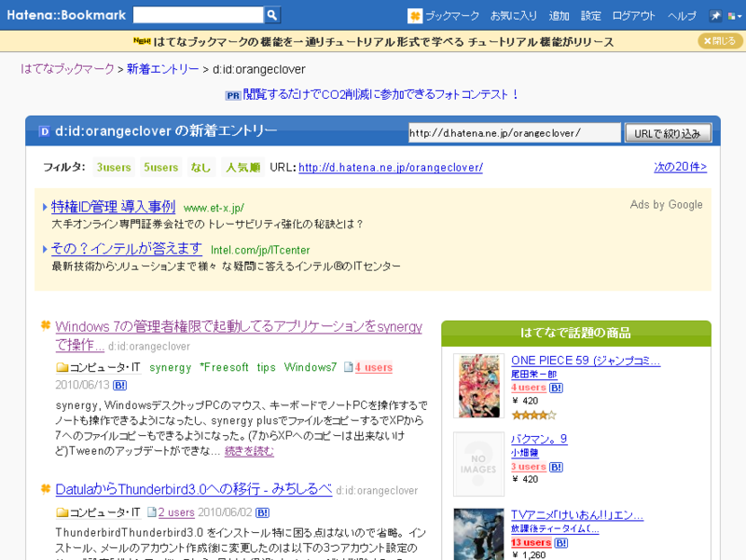This screenshot has height=560, width=746.
Task: Click the search magnifier icon in the header
Action: [270, 14]
